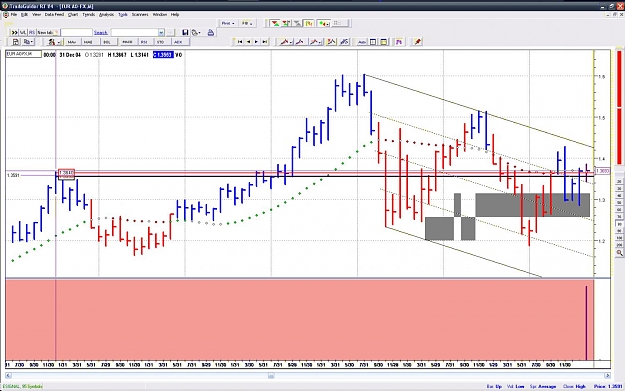Click the print icon in toolbar
This screenshot has width=625, height=391.
211,33
